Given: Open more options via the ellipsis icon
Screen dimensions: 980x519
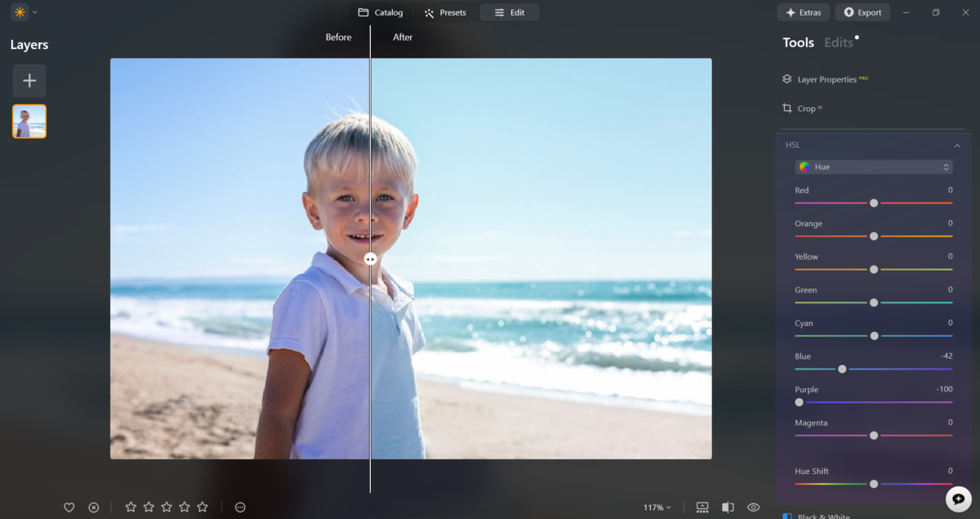Looking at the screenshot, I should coord(240,507).
